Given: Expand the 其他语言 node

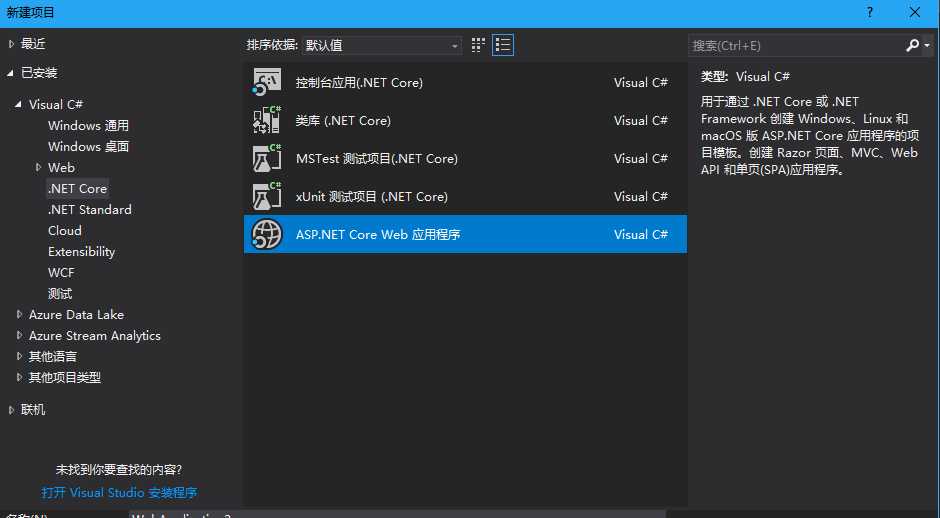Looking at the screenshot, I should click(20, 356).
